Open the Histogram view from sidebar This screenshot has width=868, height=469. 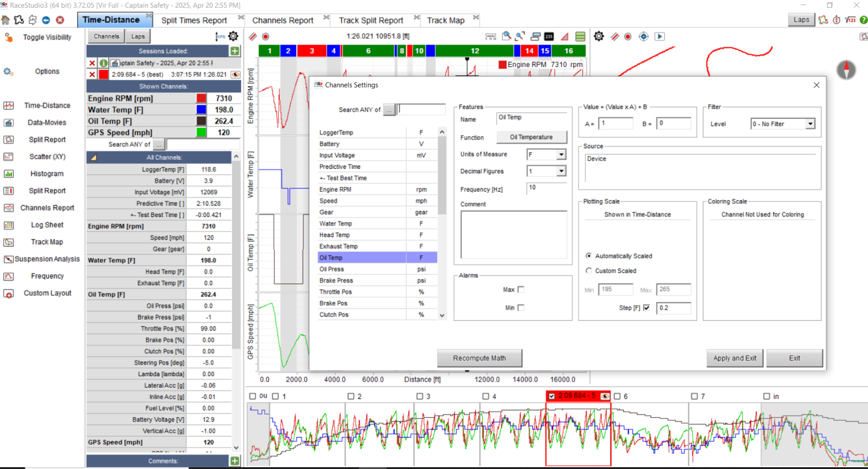(48, 174)
